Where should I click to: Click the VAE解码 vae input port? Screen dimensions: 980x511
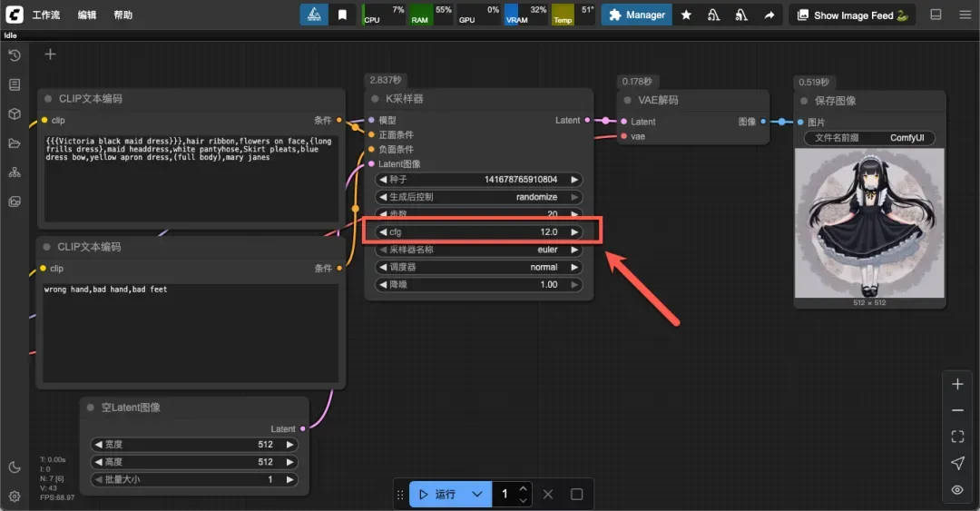pyautogui.click(x=623, y=136)
